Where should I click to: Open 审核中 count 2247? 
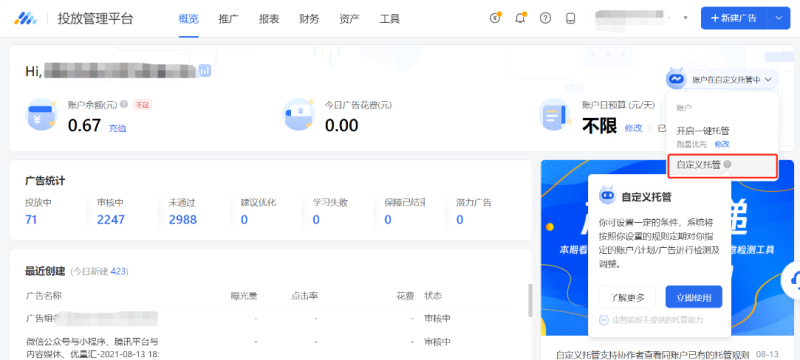click(x=111, y=220)
